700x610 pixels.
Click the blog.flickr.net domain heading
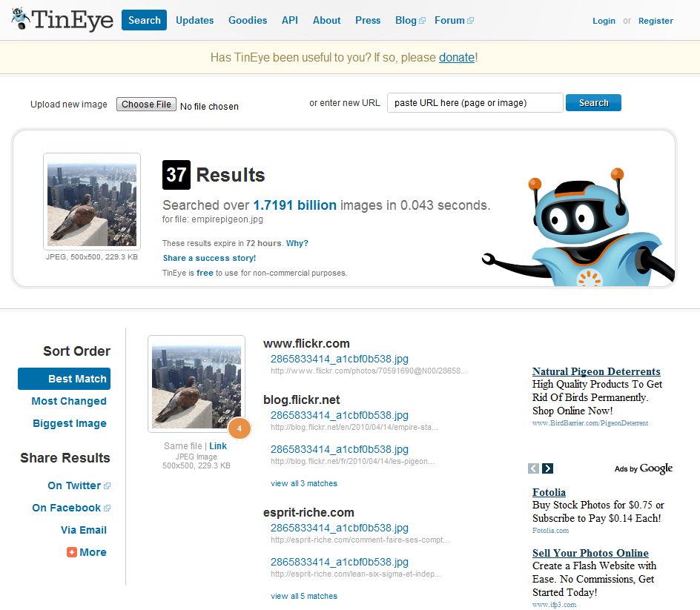(x=301, y=400)
